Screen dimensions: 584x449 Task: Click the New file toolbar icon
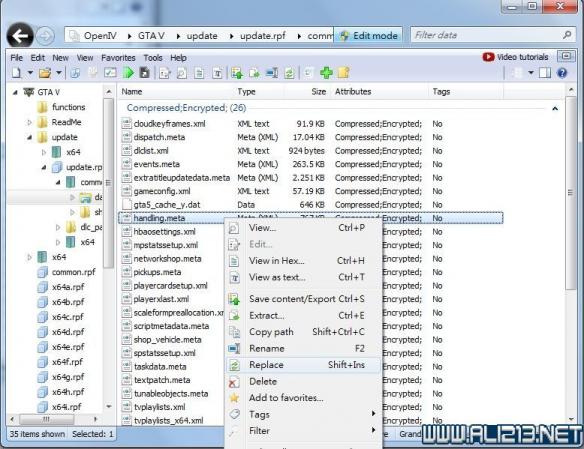point(16,73)
